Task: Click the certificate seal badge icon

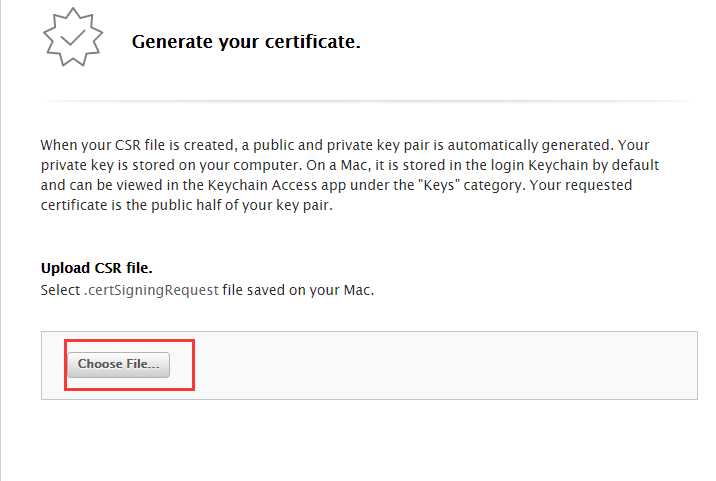Action: (73, 37)
